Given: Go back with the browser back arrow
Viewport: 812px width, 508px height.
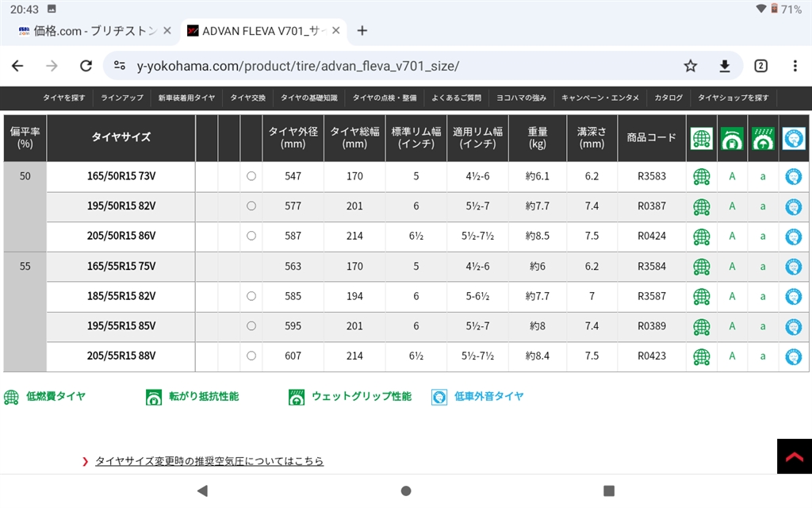Looking at the screenshot, I should click(17, 66).
